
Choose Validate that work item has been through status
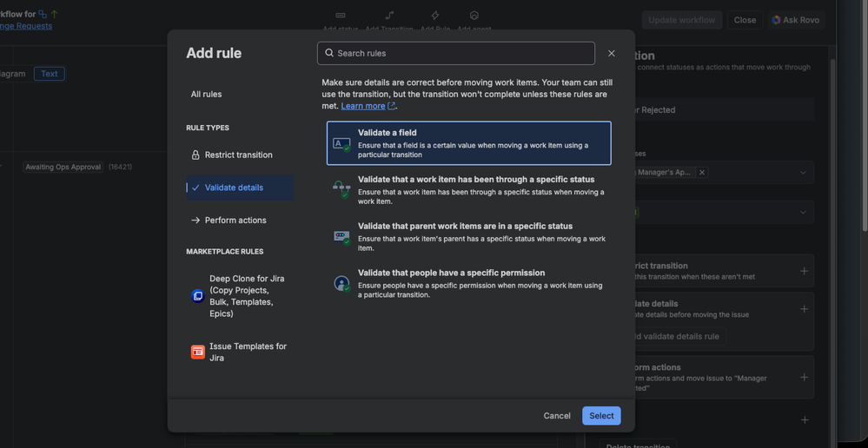(x=469, y=190)
